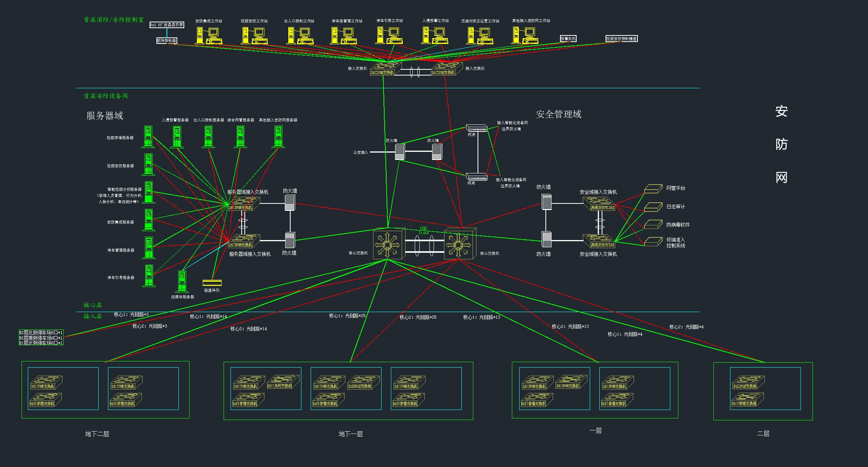868x467 pixels.
Task: Select the firewall next to 公安接入
Action: [x=400, y=152]
